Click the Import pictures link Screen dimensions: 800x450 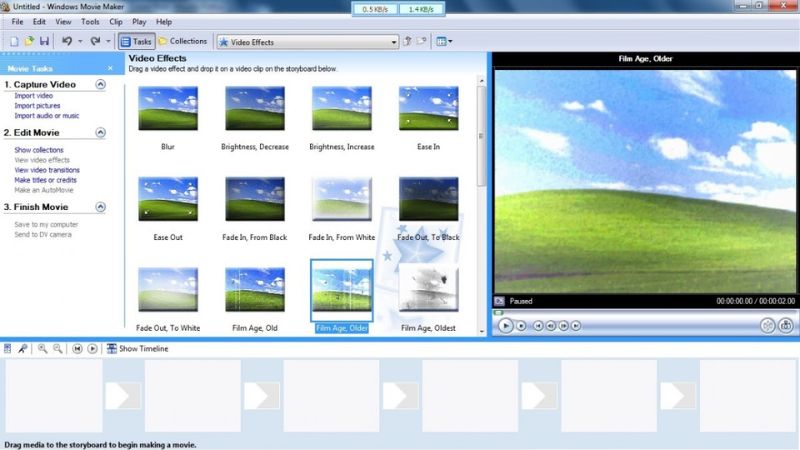[x=37, y=106]
